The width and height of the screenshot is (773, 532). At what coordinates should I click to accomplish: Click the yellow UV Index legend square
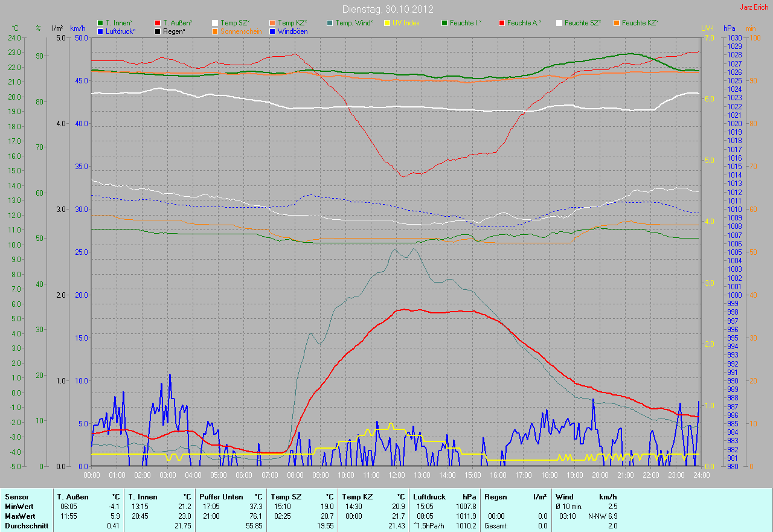[387, 23]
